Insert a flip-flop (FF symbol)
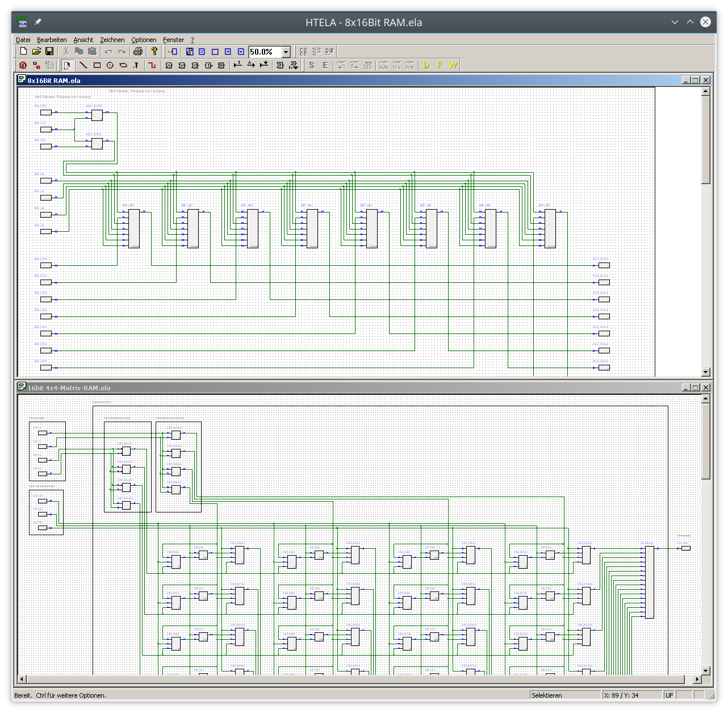Viewport: 728px width, 713px height. [221, 65]
